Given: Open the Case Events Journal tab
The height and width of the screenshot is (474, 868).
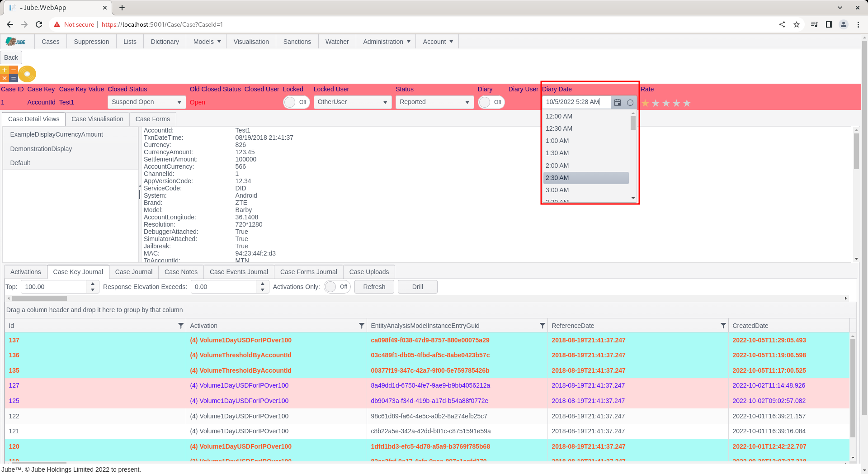Looking at the screenshot, I should 239,272.
